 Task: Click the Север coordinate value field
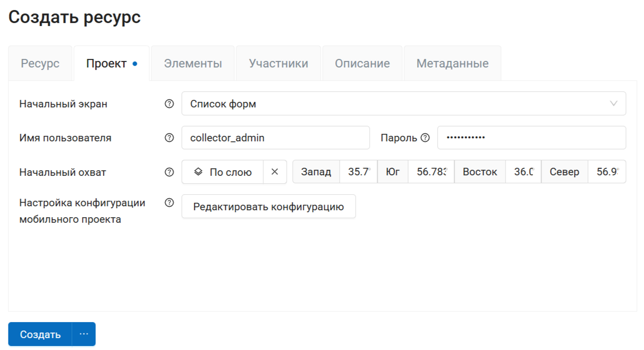607,172
